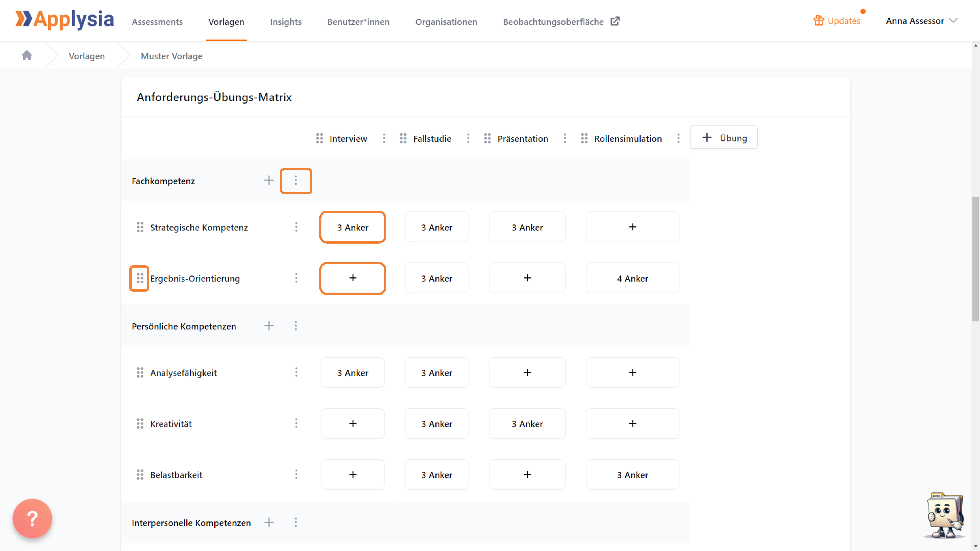Click the Muster Vorlage breadcrumb
The width and height of the screenshot is (980, 551).
[x=171, y=56]
